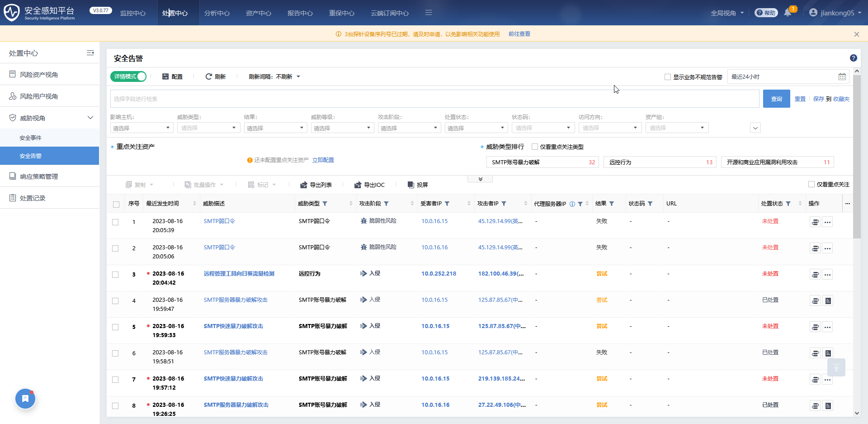Open the 报告中心 tab
The image size is (868, 424).
[300, 13]
